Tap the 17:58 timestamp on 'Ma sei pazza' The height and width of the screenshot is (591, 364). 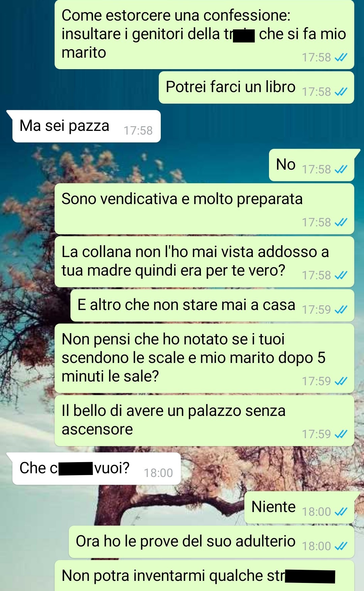[138, 131]
